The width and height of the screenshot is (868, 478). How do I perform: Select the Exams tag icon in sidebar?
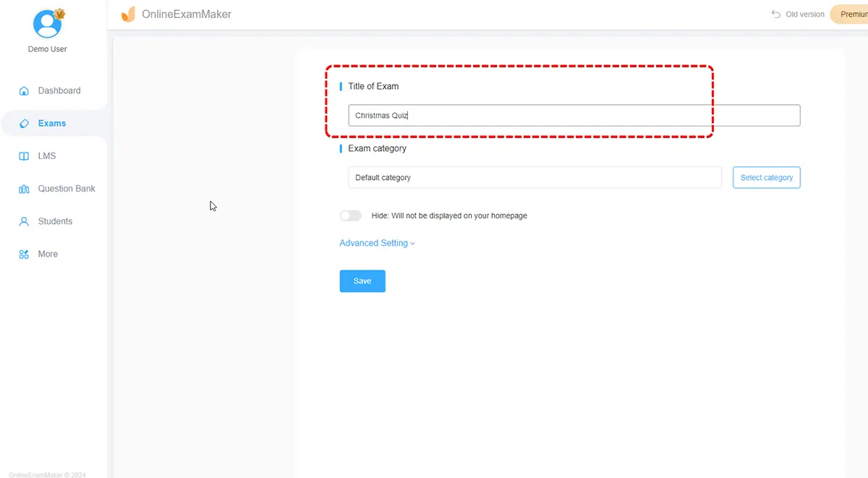(24, 124)
